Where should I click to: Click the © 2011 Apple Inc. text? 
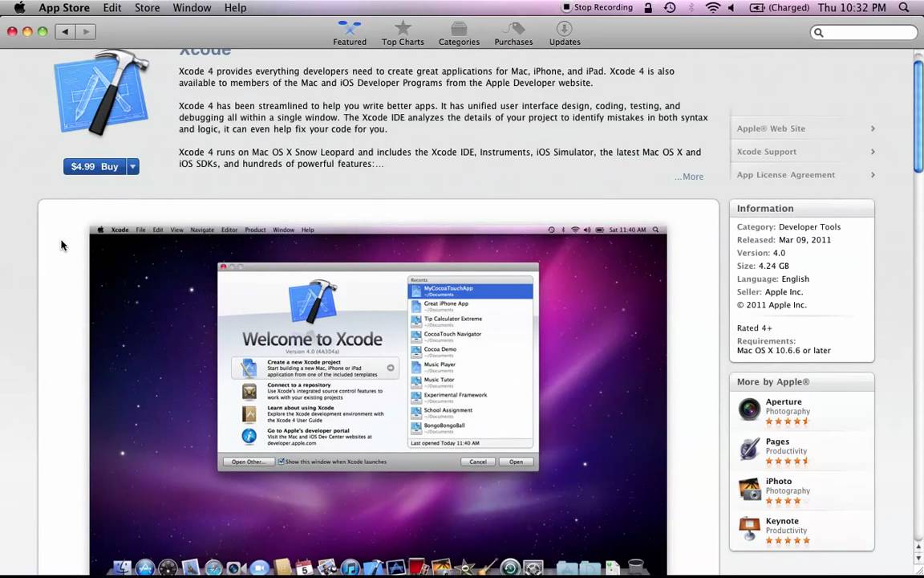pyautogui.click(x=772, y=305)
